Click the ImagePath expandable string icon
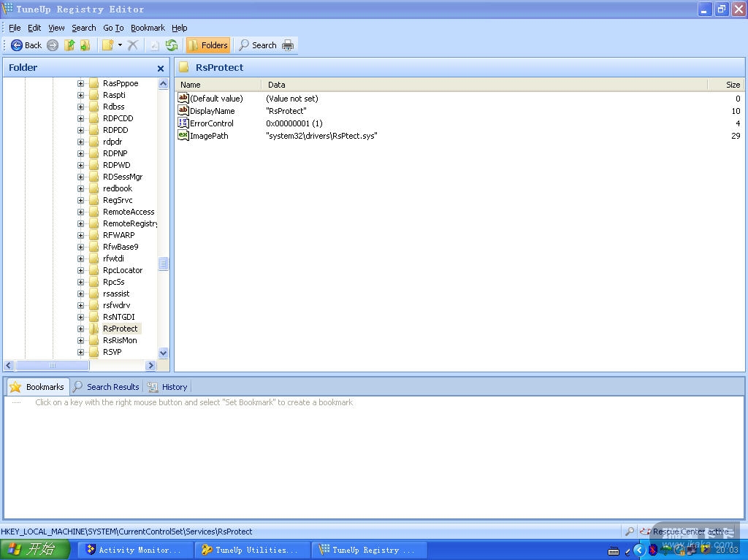748x560 pixels. click(183, 135)
